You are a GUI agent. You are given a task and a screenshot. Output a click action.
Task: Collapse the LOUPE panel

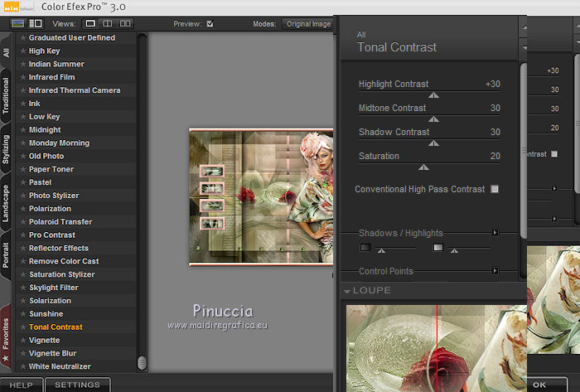point(347,291)
